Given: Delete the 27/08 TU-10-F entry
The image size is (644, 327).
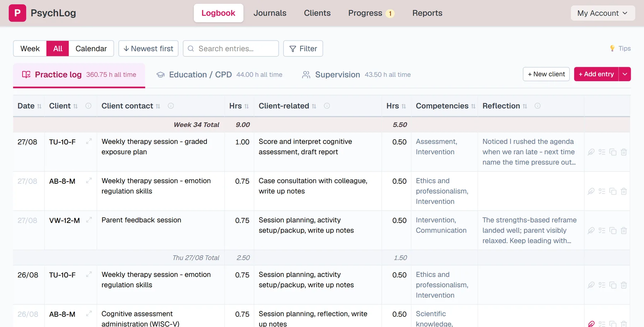Looking at the screenshot, I should pos(624,152).
